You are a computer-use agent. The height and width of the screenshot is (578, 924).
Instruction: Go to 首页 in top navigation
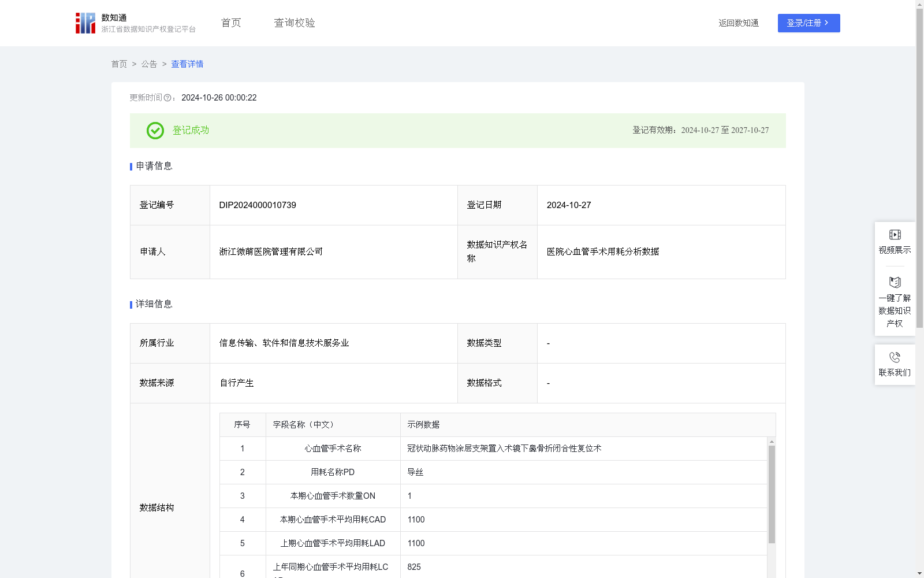pyautogui.click(x=231, y=23)
